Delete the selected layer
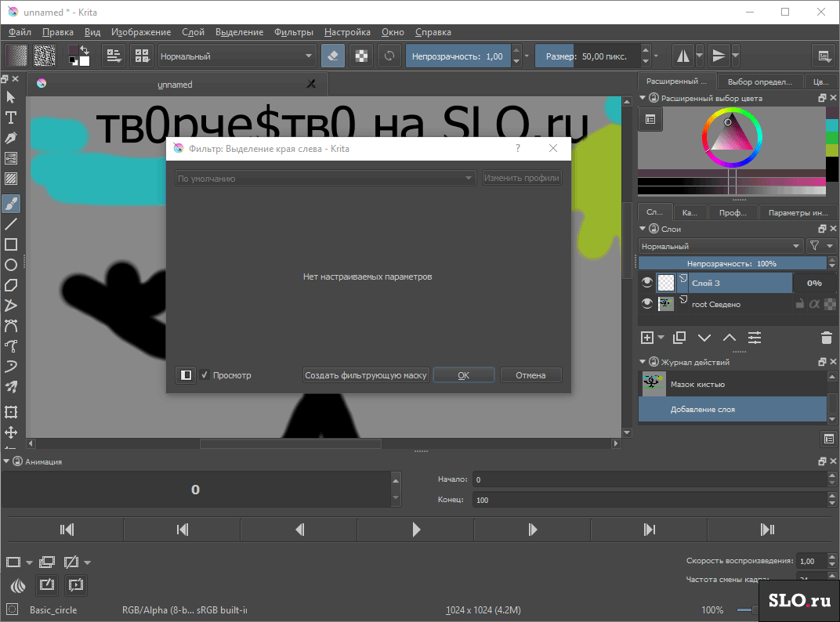Viewport: 840px width, 622px height. (826, 338)
